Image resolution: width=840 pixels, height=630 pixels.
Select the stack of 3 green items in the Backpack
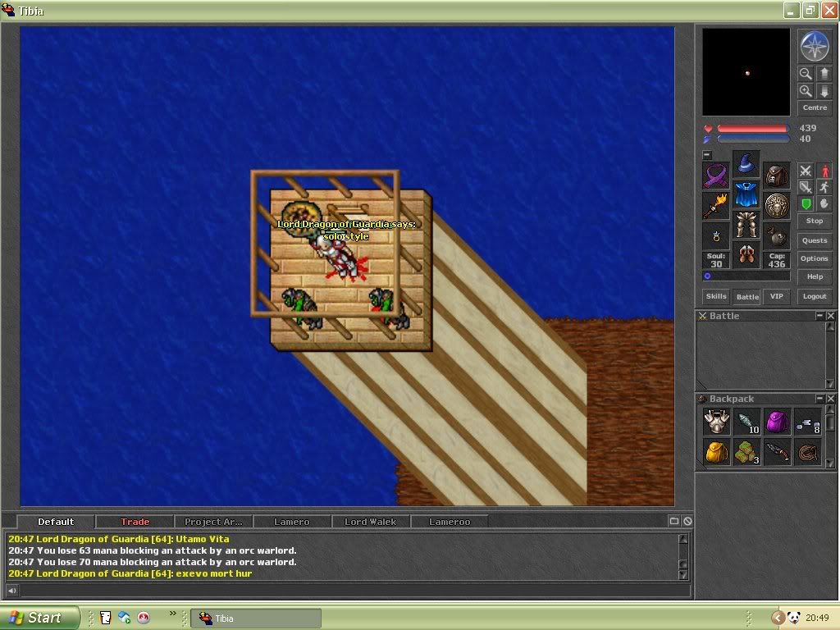(746, 452)
